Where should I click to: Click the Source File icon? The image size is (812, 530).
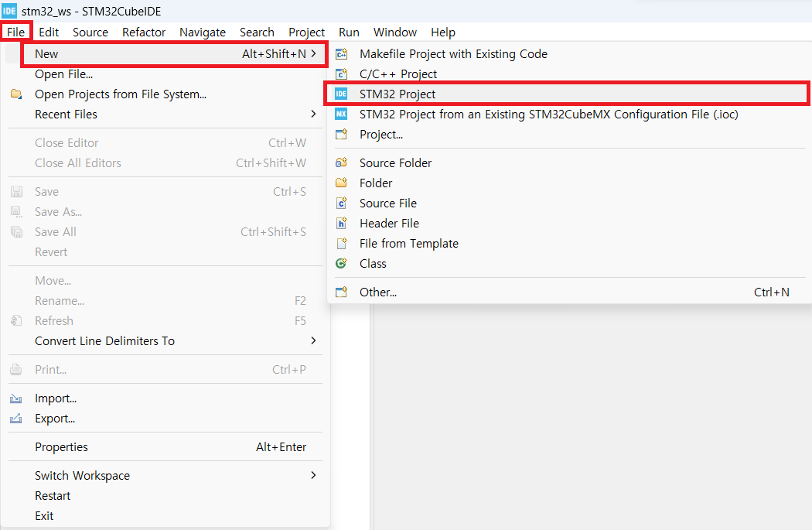pyautogui.click(x=341, y=203)
